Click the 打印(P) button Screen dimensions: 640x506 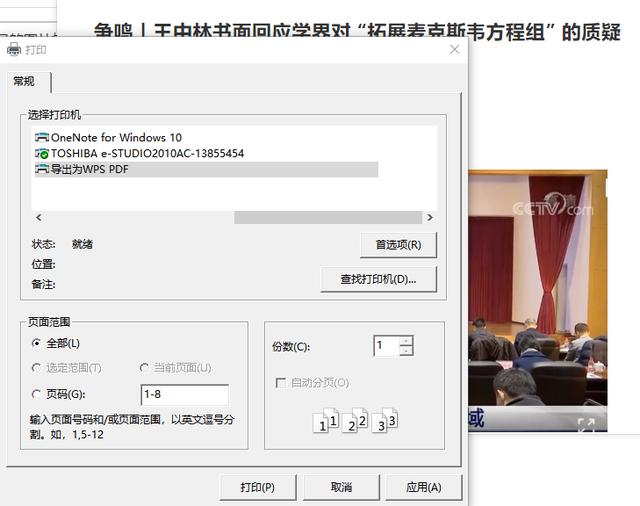click(x=258, y=487)
